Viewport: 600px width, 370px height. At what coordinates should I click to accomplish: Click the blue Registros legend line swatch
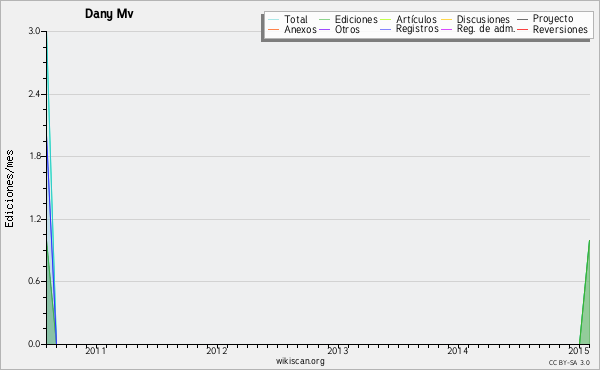(x=385, y=29)
